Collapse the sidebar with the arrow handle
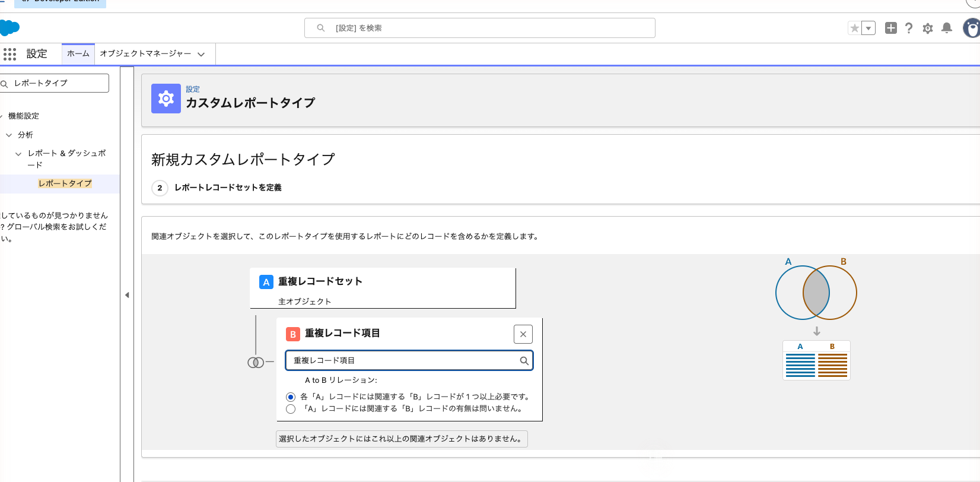 pyautogui.click(x=127, y=295)
